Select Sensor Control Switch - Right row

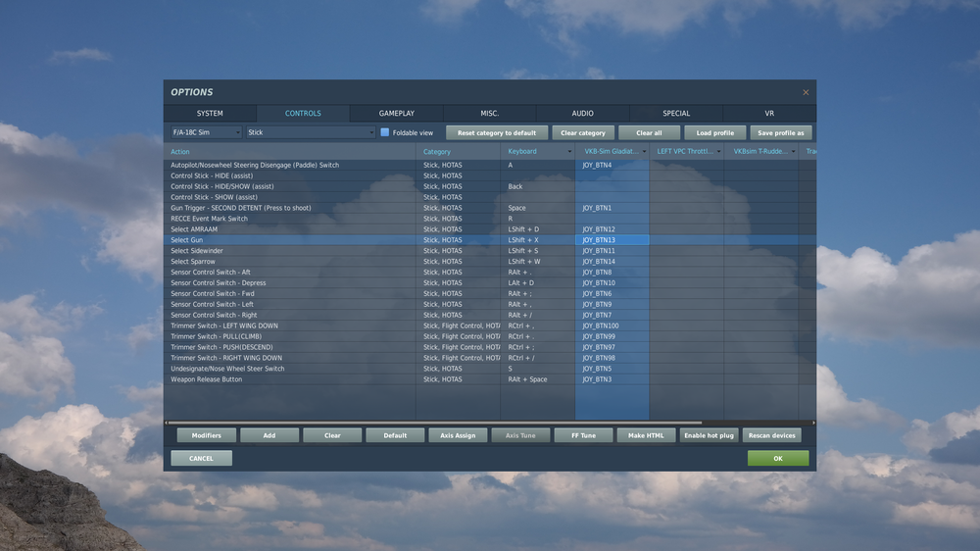490,315
